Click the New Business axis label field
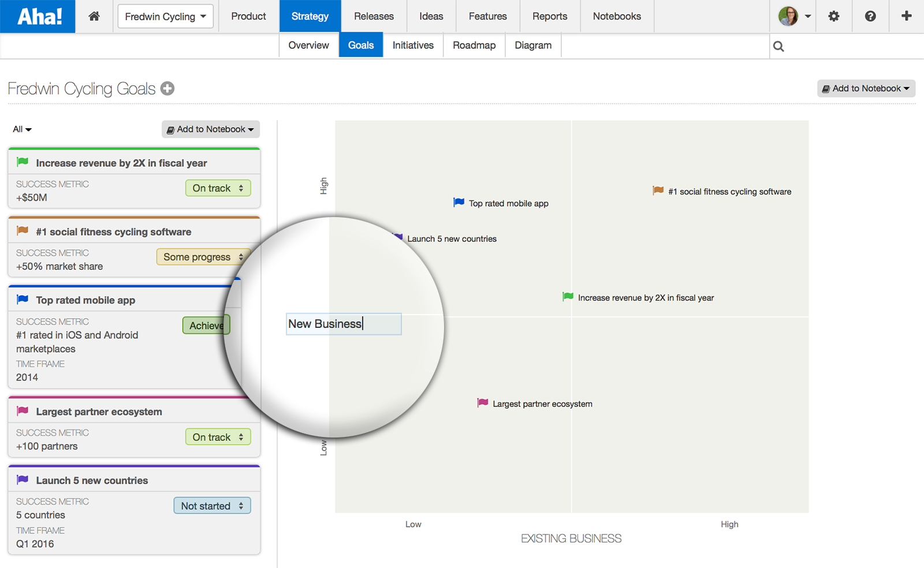924x568 pixels. point(344,324)
